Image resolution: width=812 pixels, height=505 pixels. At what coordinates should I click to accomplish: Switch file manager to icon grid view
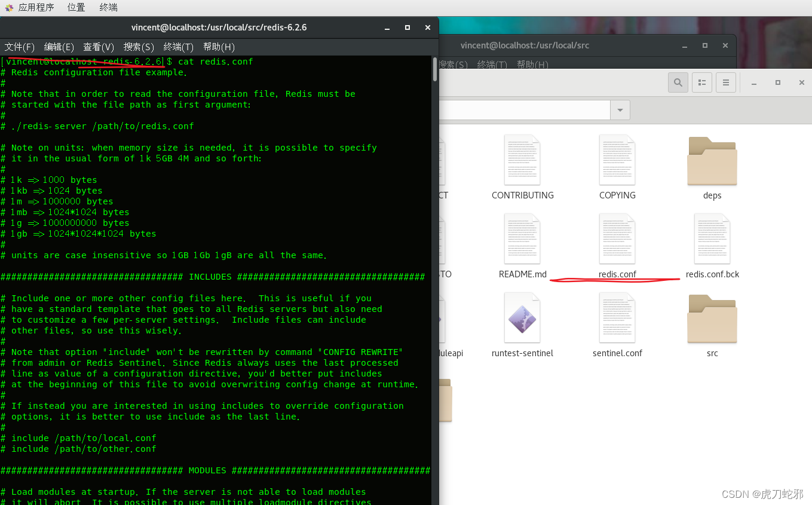pos(701,82)
